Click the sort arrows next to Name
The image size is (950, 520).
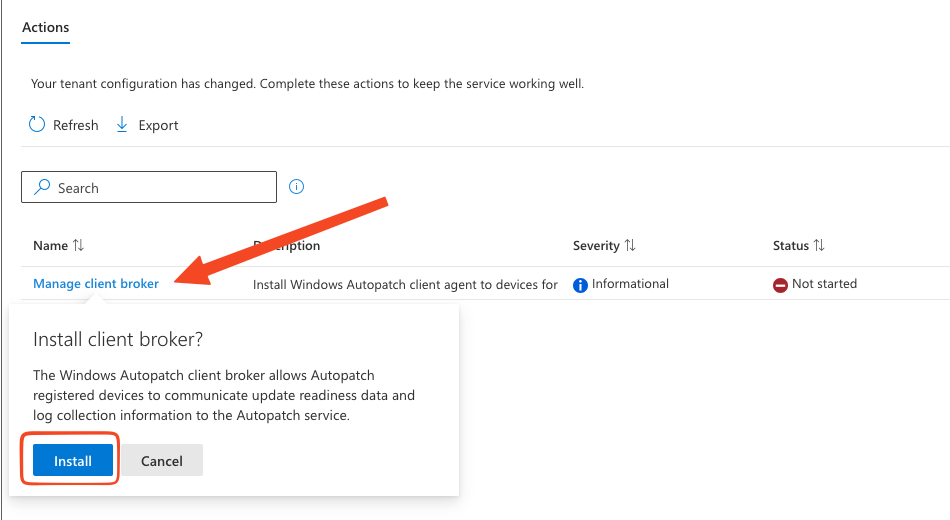tap(78, 246)
